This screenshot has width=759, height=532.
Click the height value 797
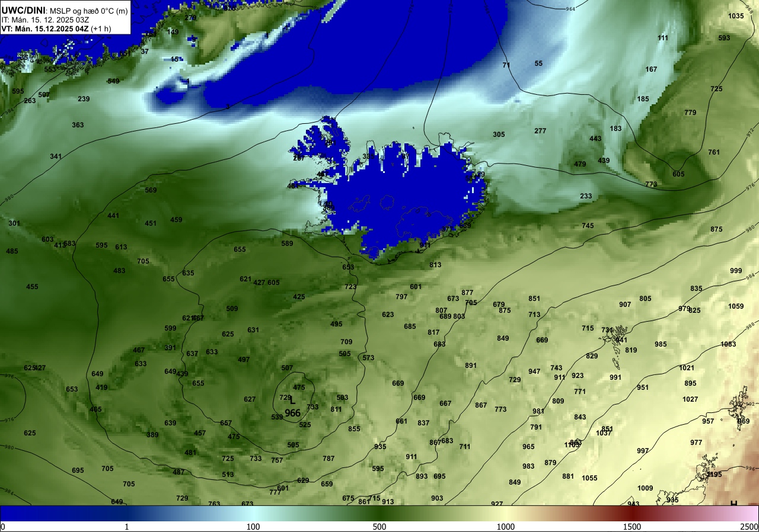[x=401, y=297]
